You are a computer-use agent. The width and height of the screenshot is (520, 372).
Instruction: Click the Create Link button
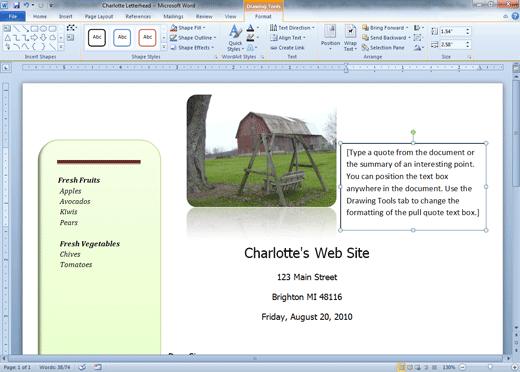point(287,48)
